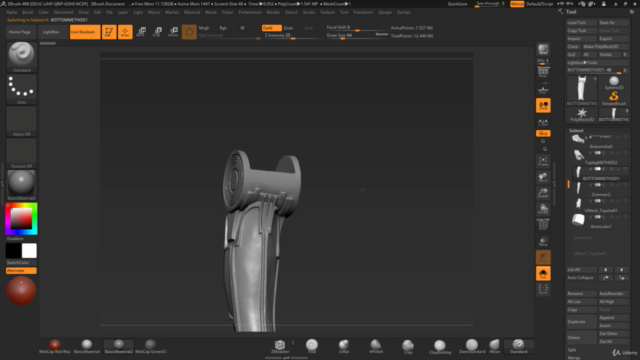
Task: Activate the Draw mode button
Action: coord(125,32)
